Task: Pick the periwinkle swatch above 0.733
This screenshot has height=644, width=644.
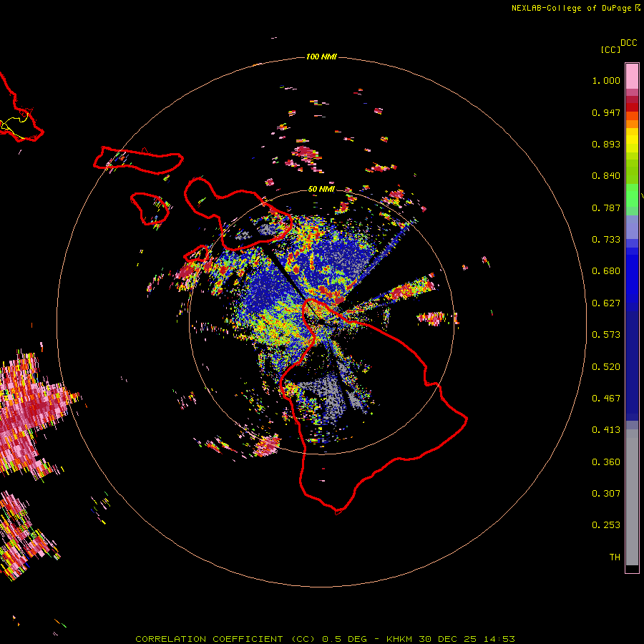Action: coord(632,227)
